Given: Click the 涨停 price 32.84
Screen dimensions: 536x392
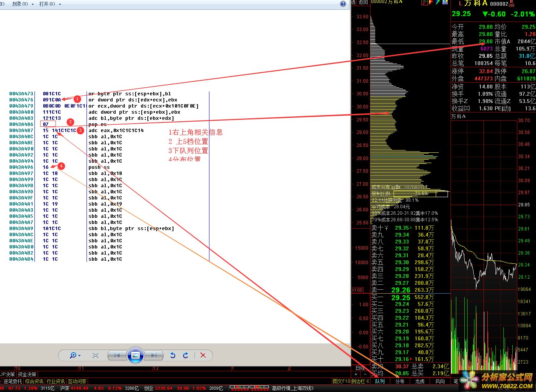Looking at the screenshot, I should (485, 71).
